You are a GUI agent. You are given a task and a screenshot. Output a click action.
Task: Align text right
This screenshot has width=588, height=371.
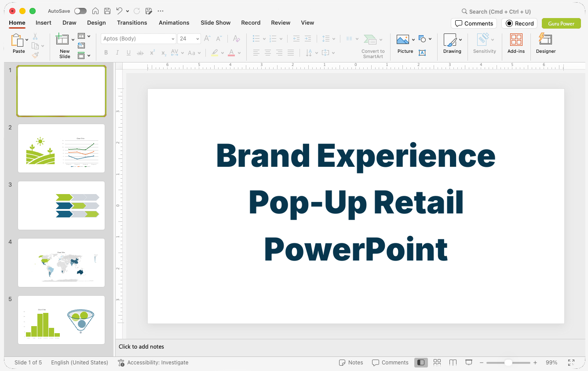tap(279, 53)
